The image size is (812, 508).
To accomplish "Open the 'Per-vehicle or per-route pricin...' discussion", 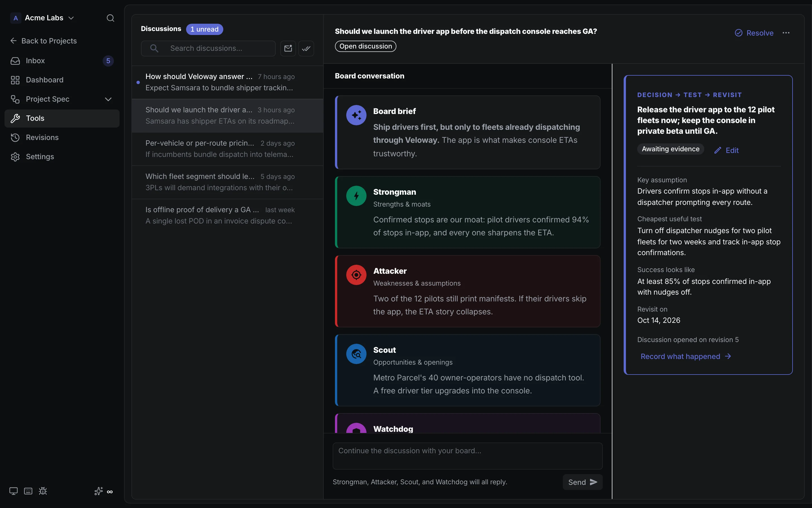I will point(228,149).
